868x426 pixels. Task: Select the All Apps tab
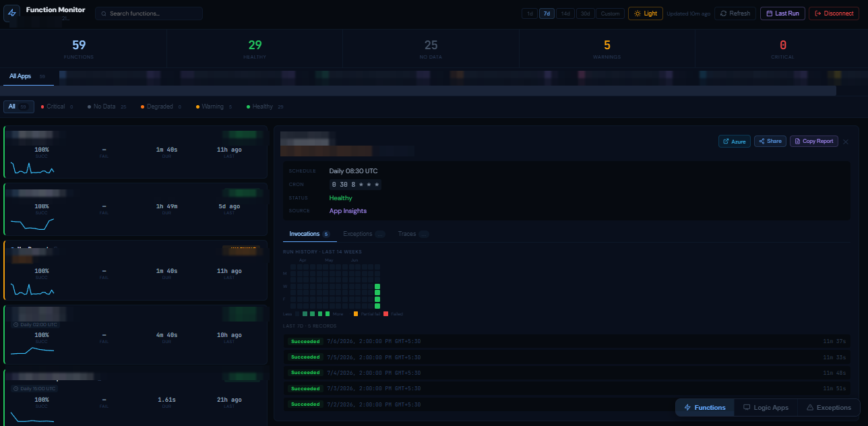(27, 77)
